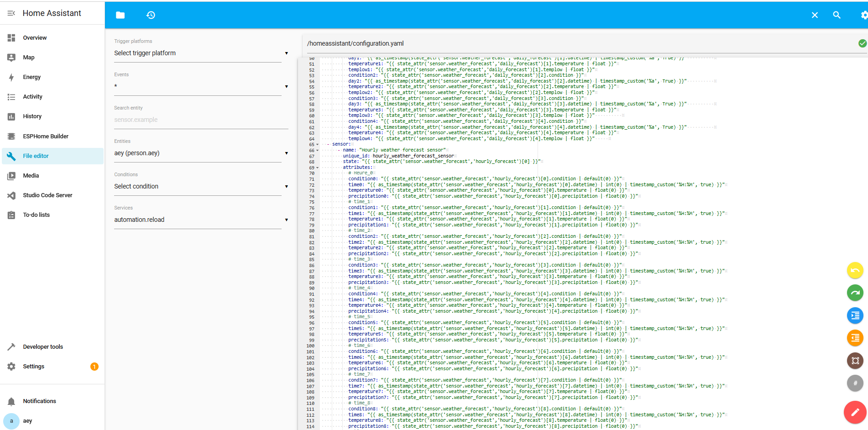Viewport: 868px width, 430px height.
Task: Click the red pencil edit button
Action: click(855, 412)
